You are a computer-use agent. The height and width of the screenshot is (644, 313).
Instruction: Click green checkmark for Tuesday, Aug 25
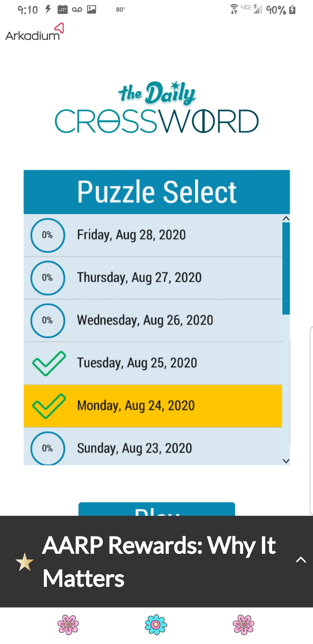pyautogui.click(x=49, y=363)
